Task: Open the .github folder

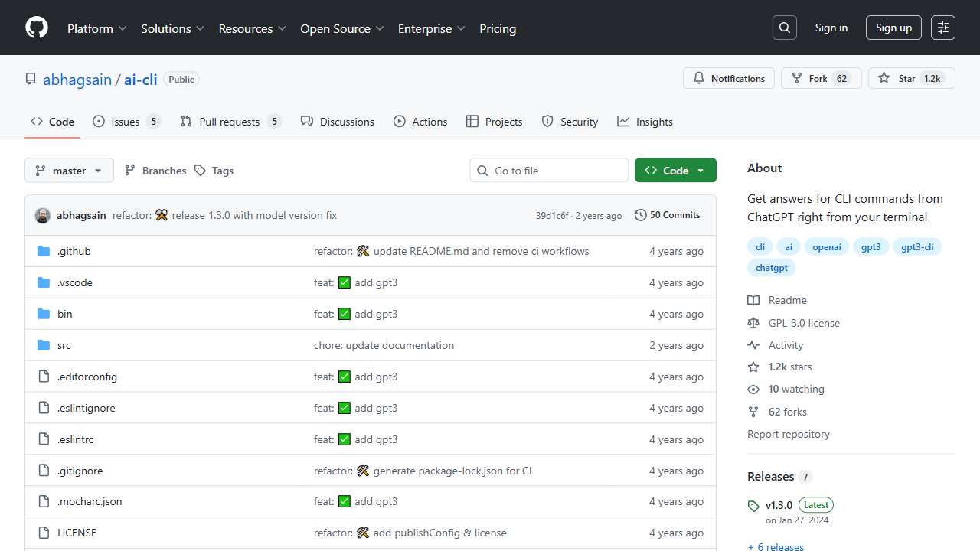Action: coord(74,251)
